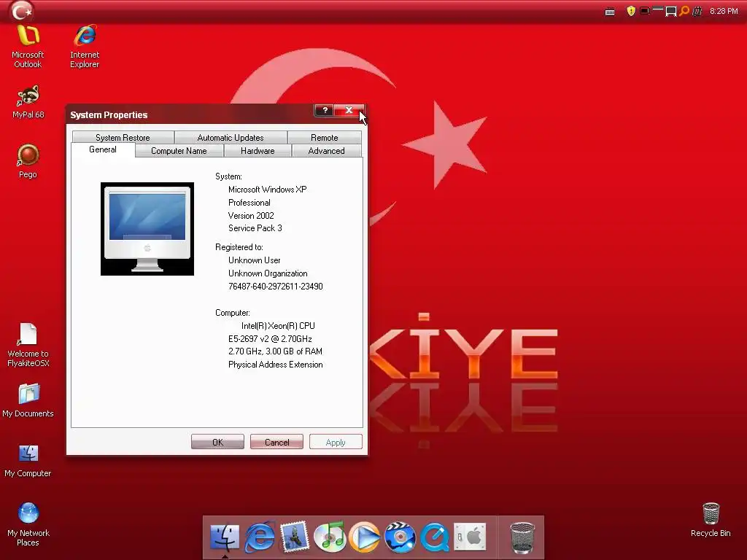Switch to the Remote tab

325,138
